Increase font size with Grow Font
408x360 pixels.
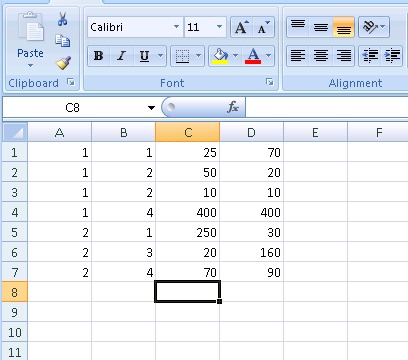(242, 27)
